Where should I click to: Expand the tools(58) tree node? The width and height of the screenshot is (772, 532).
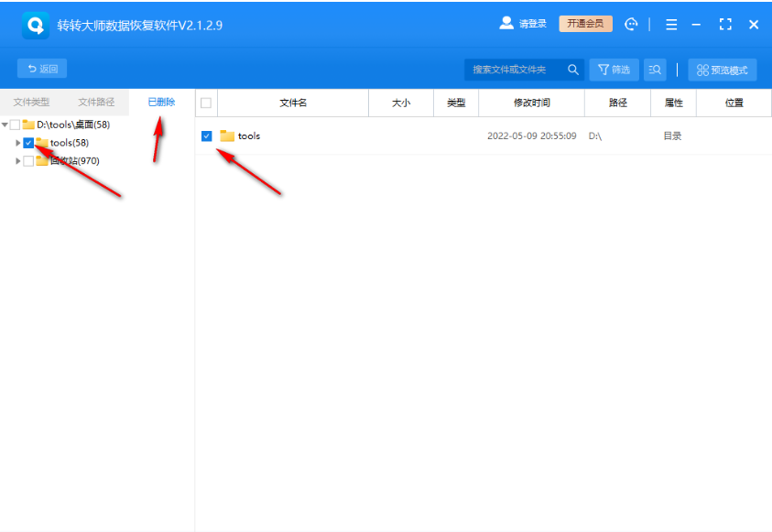(18, 143)
